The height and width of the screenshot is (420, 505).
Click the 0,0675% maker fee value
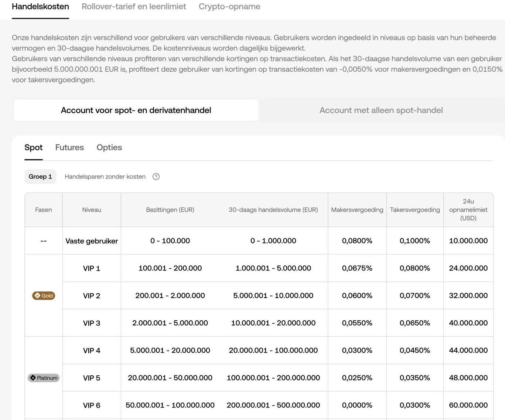357,268
